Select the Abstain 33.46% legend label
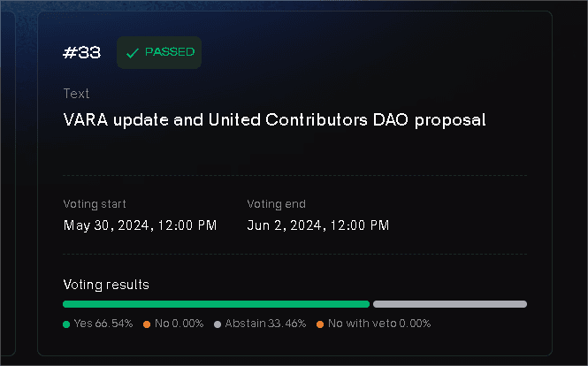The image size is (588, 366). (265, 324)
